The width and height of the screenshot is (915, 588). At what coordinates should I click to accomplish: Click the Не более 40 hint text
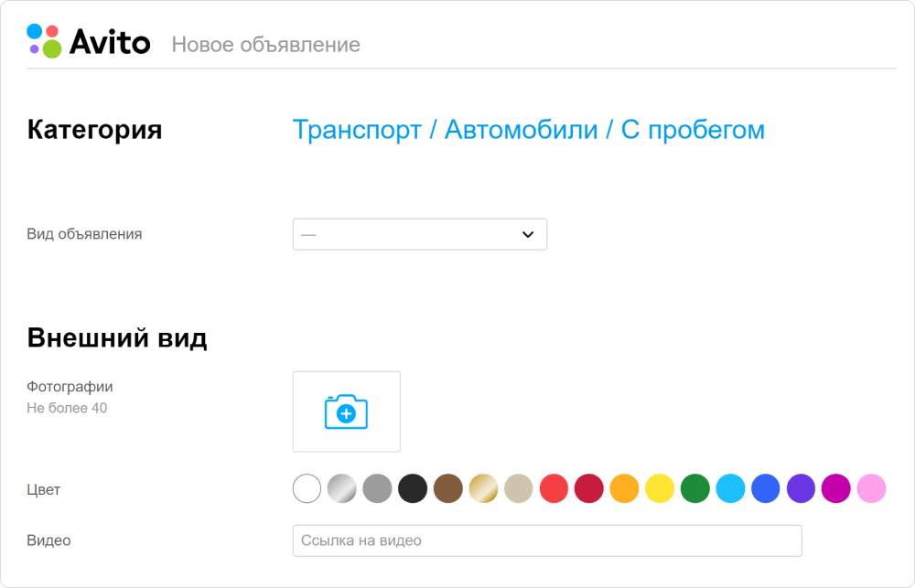(x=67, y=408)
